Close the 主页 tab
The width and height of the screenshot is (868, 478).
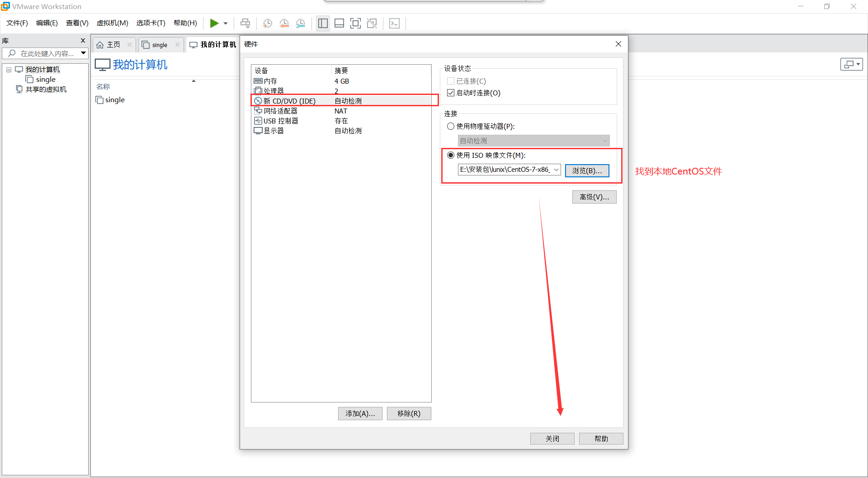pos(130,44)
